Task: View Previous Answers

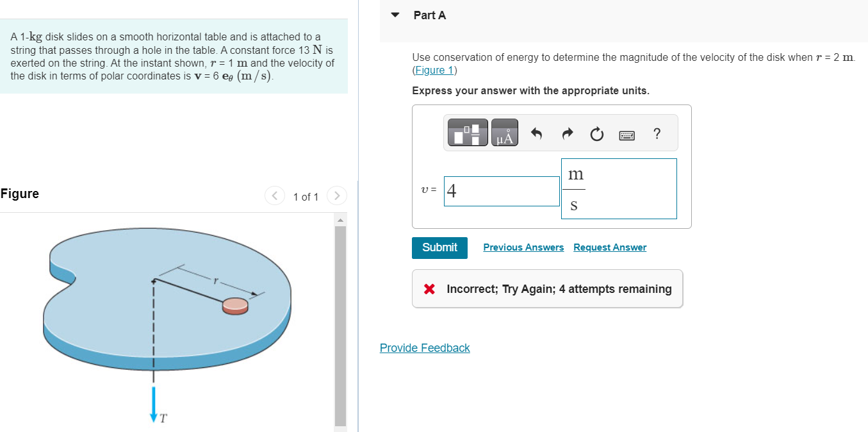Action: [x=523, y=247]
